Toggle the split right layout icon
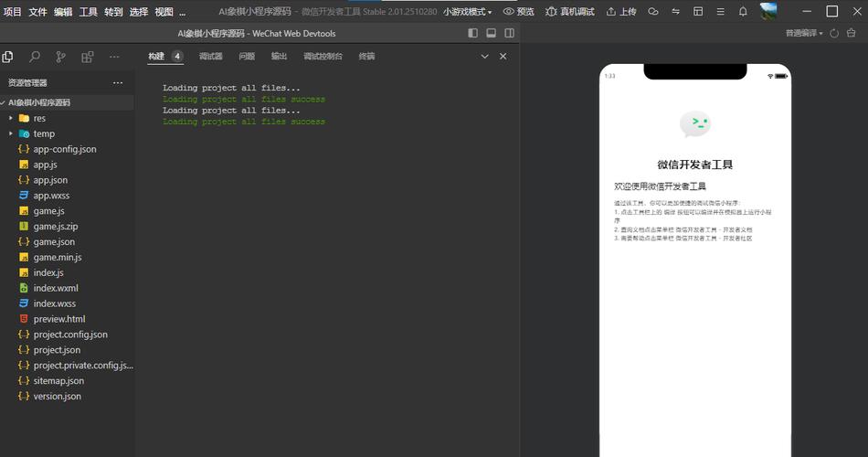The image size is (868, 457). [x=509, y=33]
